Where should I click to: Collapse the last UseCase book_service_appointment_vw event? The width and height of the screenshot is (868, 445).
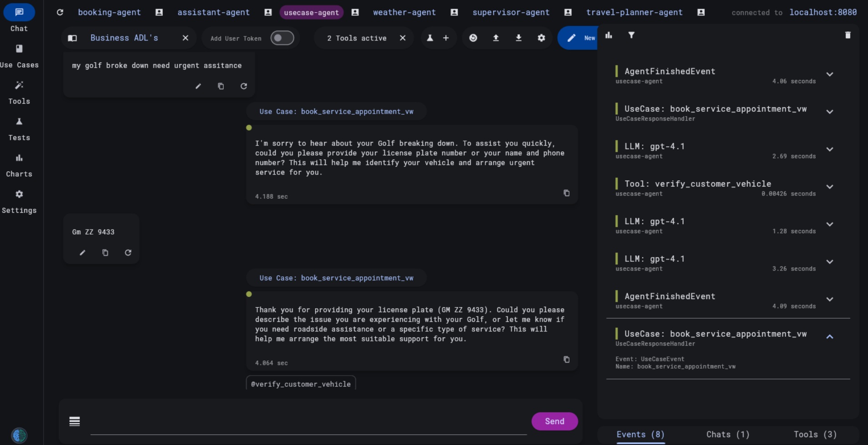coord(829,337)
